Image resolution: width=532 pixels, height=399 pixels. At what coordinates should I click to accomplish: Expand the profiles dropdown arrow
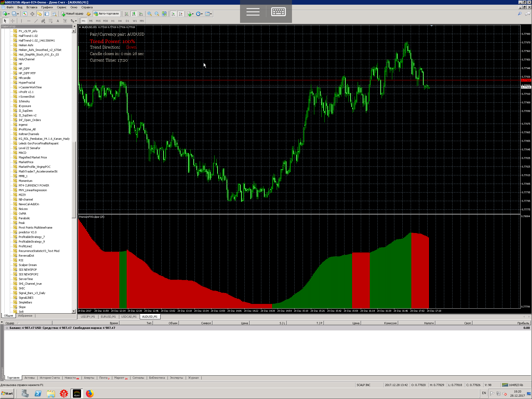[x=18, y=14]
